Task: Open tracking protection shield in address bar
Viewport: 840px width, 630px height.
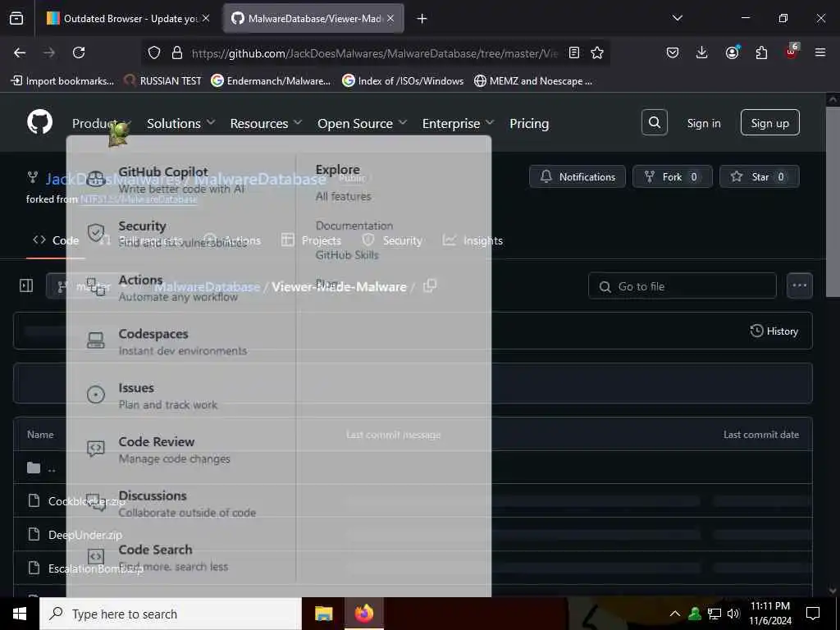Action: pyautogui.click(x=154, y=52)
